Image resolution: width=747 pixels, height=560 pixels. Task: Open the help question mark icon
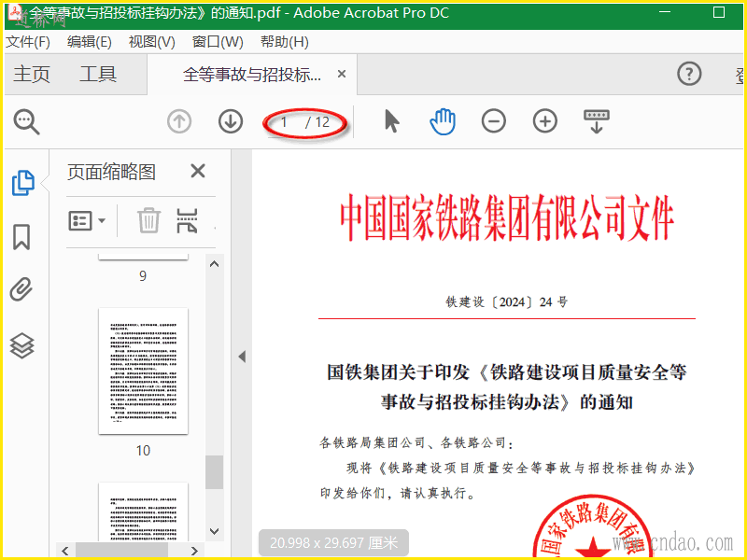(689, 74)
